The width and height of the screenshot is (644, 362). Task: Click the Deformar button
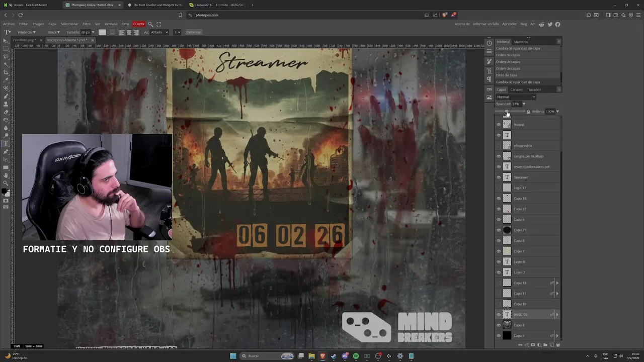(194, 32)
